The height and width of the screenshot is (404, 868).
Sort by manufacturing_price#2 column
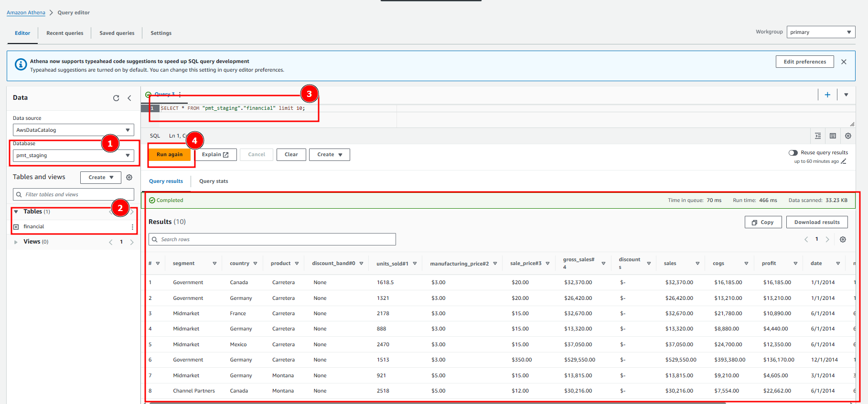(x=495, y=264)
